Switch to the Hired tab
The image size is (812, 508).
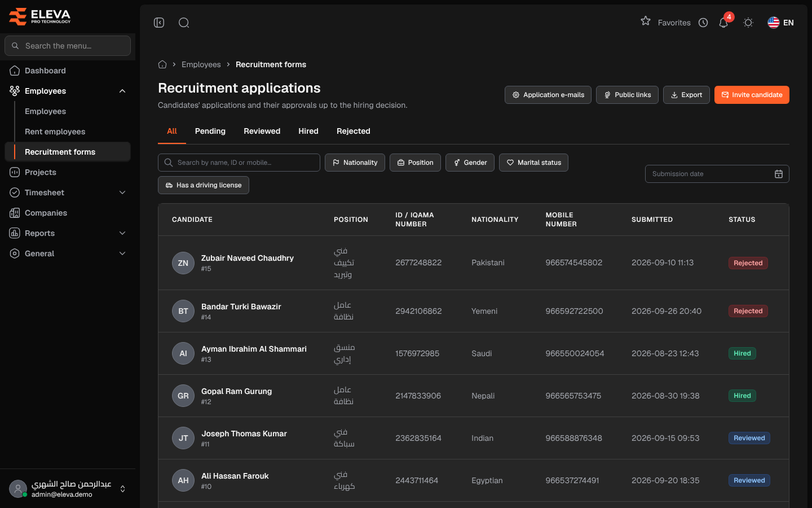pyautogui.click(x=308, y=131)
